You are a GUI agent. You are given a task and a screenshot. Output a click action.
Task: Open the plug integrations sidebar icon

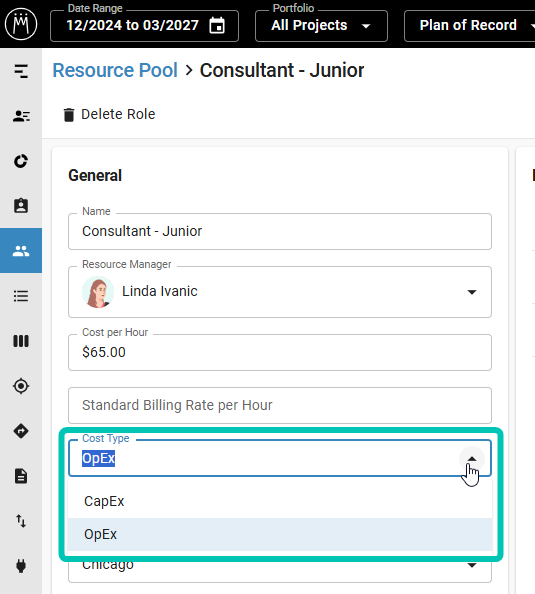(21, 566)
